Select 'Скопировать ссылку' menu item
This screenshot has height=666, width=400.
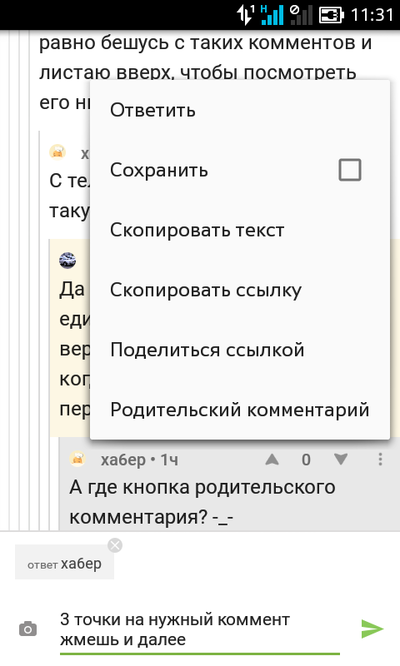click(240, 290)
